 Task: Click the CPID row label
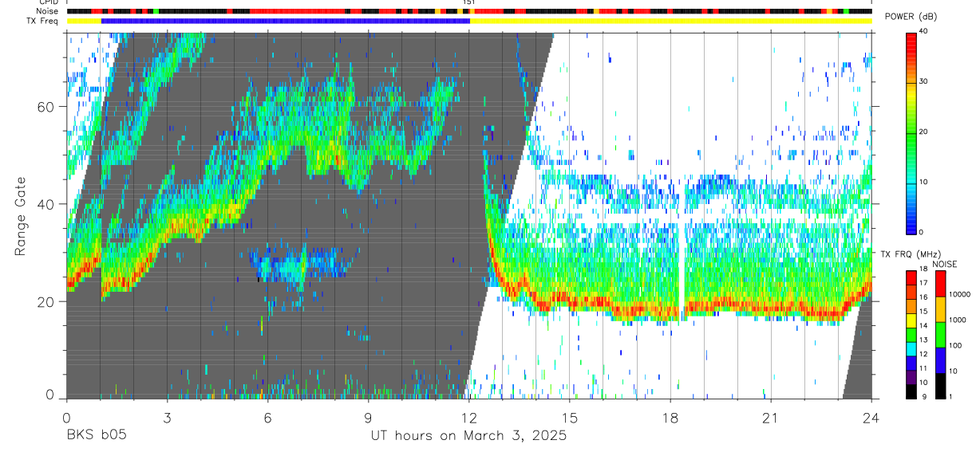tap(49, 2)
